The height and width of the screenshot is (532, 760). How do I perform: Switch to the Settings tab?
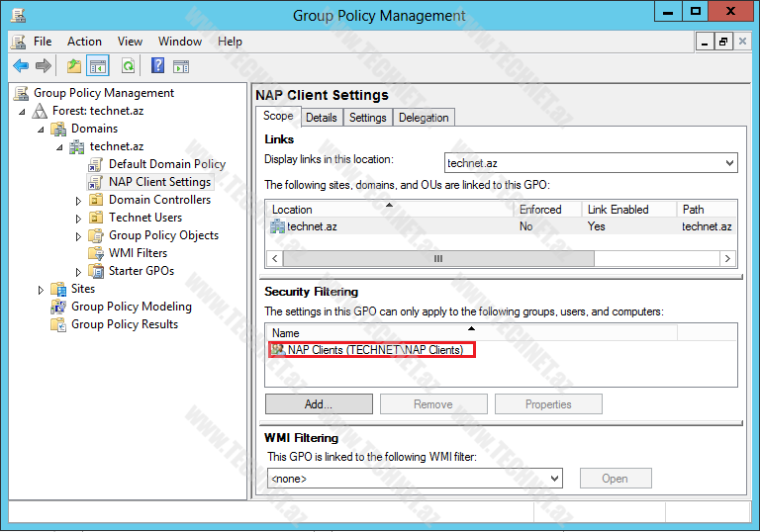(x=367, y=118)
